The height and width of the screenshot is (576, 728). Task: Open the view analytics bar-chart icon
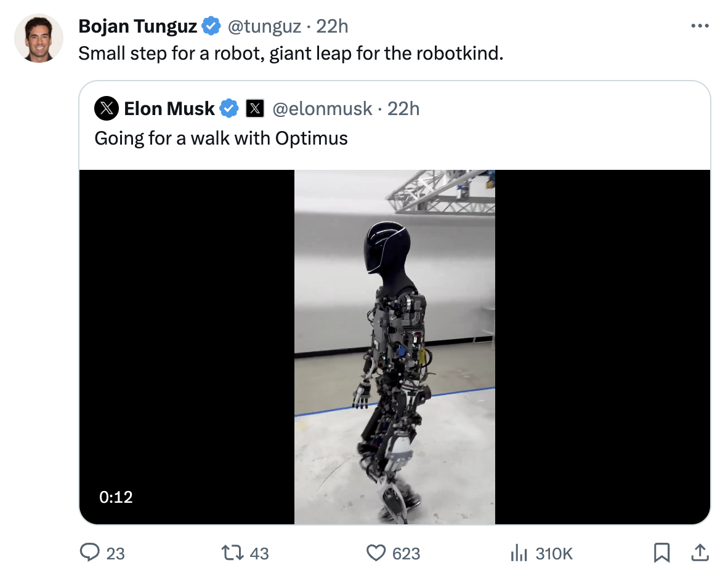click(519, 553)
